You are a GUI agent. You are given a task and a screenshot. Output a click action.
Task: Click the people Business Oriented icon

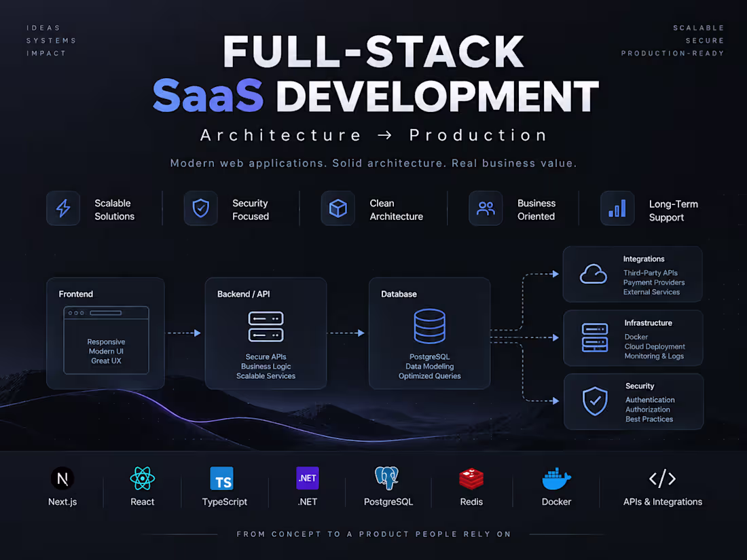(x=486, y=208)
